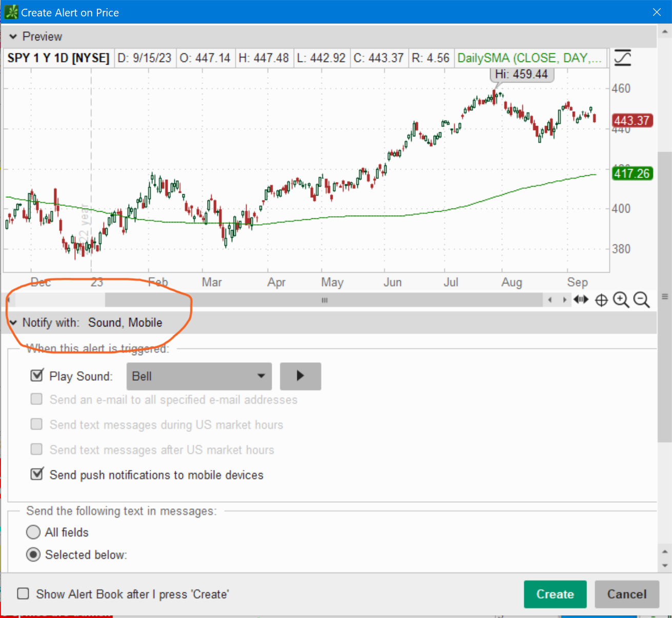Click the C: 443.37 close value
Image resolution: width=672 pixels, height=618 pixels.
coord(379,58)
